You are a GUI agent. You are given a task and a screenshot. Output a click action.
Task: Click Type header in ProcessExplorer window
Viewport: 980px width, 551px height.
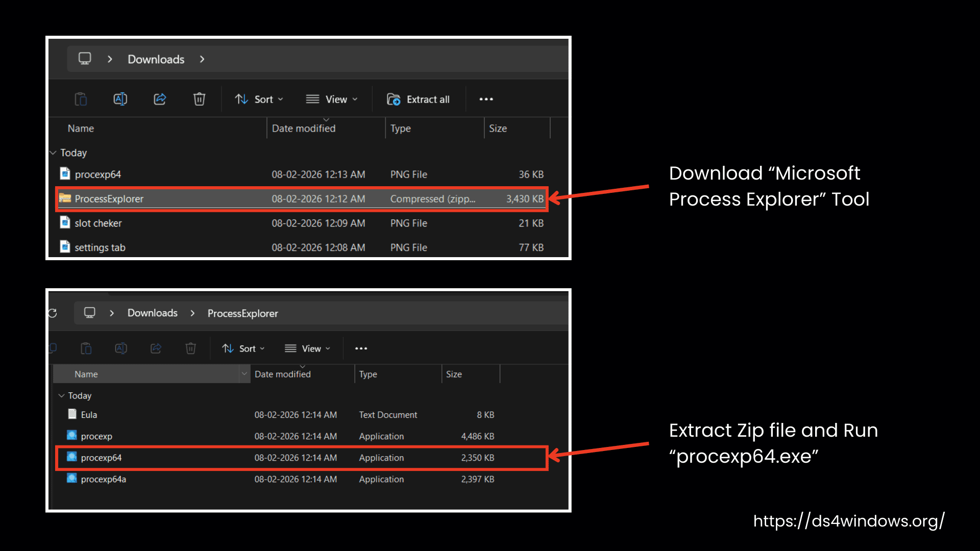click(368, 374)
